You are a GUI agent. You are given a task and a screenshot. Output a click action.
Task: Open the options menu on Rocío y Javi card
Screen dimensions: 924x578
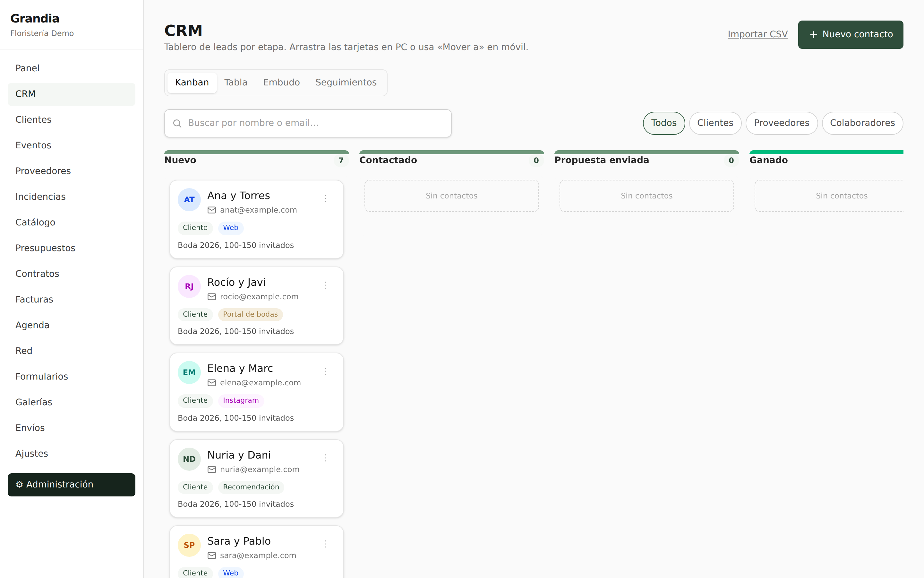point(325,285)
